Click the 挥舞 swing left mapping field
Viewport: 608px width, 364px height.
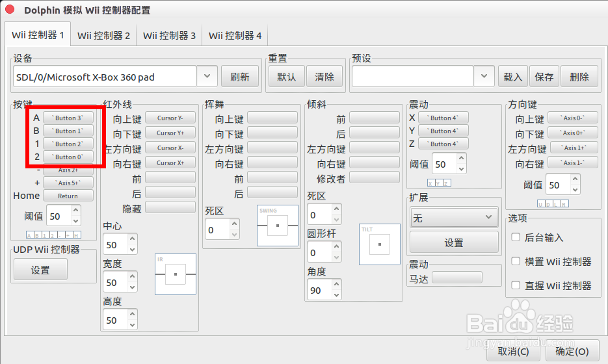272,148
